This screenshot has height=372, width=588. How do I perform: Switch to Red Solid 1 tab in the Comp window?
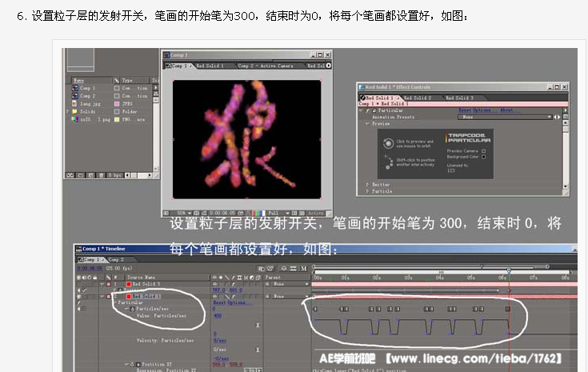210,66
